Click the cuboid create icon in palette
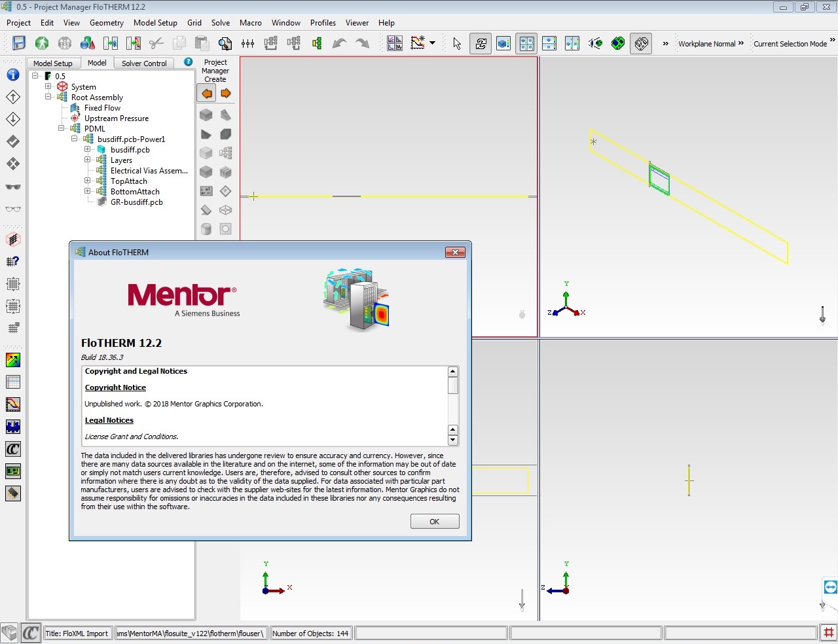The width and height of the screenshot is (838, 644). (x=206, y=115)
